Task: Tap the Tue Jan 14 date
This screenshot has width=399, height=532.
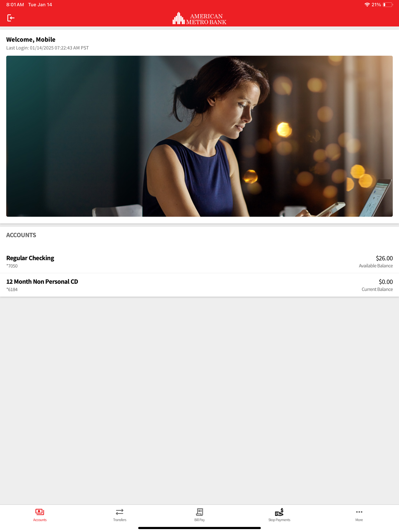Action: [40, 4]
